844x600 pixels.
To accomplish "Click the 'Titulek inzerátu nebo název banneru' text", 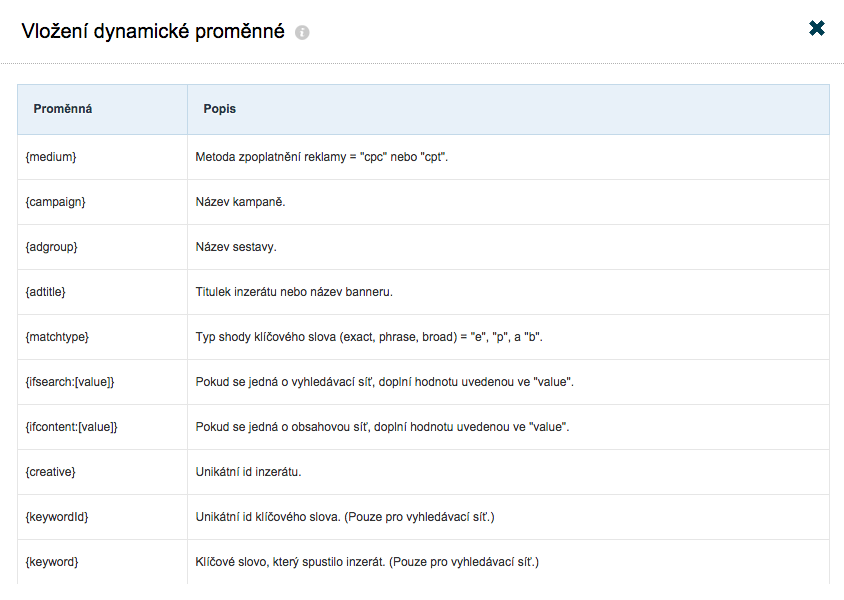I will click(294, 292).
